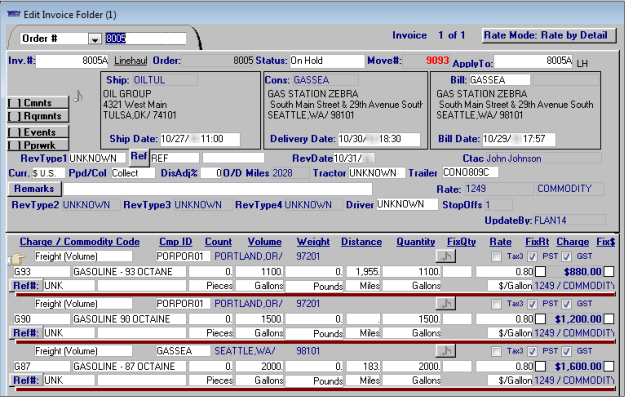Open the notes icon on the G93 charge line
The height and width of the screenshot is (397, 626).
[x=446, y=256]
